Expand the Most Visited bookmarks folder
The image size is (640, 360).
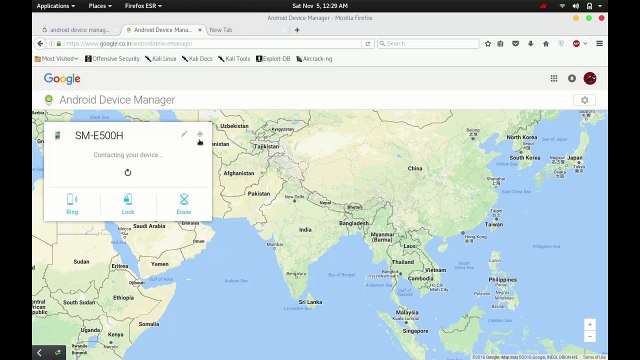click(56, 59)
